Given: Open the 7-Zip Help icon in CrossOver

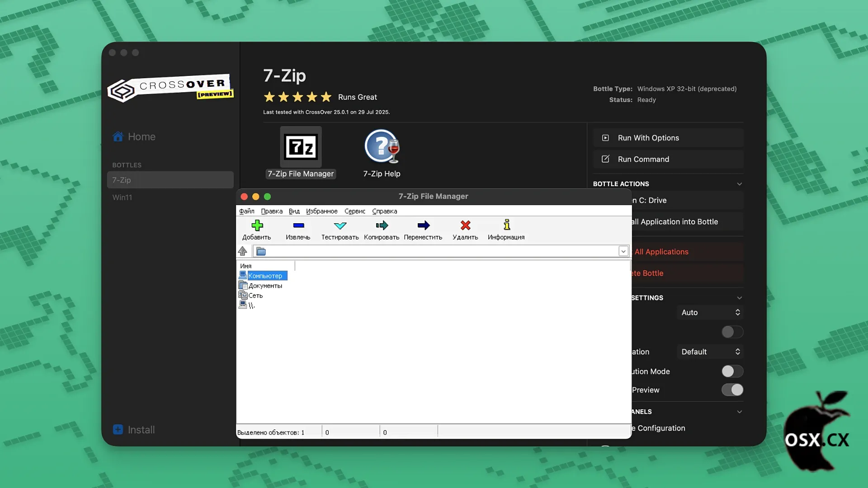Looking at the screenshot, I should 382,146.
